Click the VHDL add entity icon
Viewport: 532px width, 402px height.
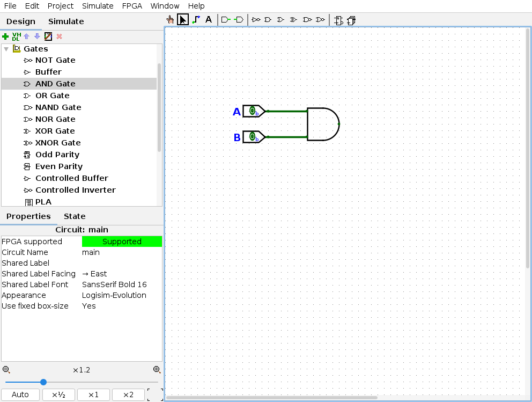(x=16, y=36)
